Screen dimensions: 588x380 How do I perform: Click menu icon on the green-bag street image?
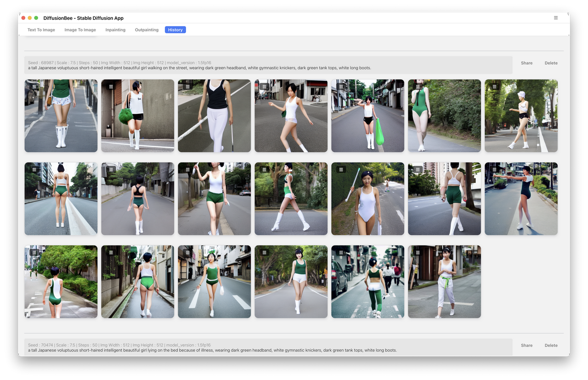click(341, 86)
